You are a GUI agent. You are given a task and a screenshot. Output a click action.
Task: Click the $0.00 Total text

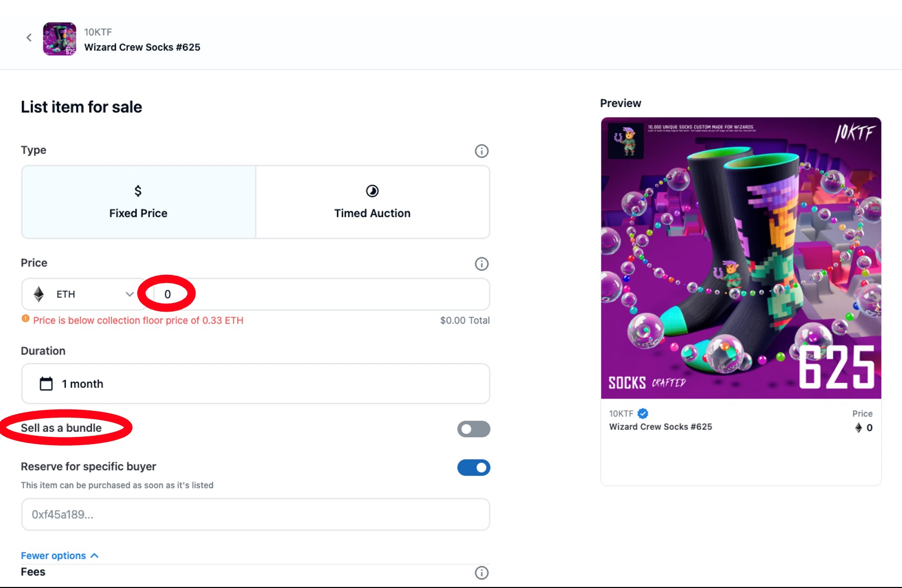(x=465, y=320)
